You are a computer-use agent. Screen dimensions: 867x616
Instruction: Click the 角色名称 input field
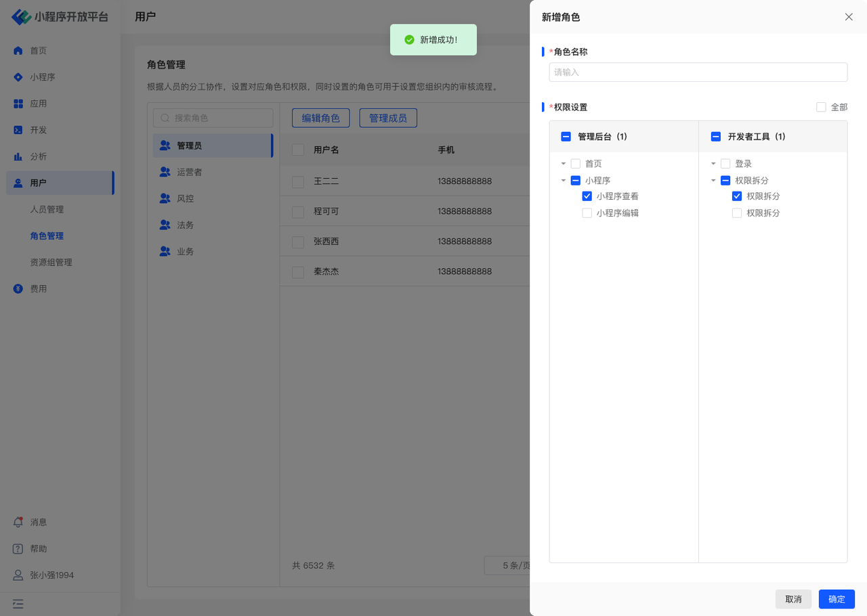tap(698, 72)
